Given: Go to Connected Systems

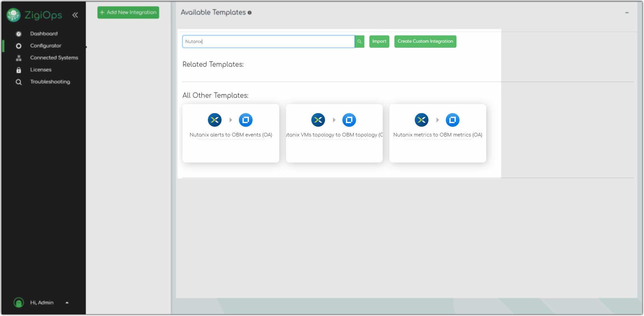Looking at the screenshot, I should (54, 58).
